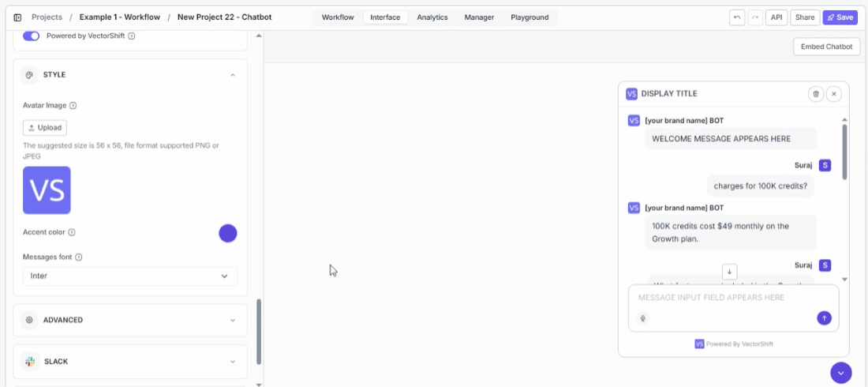The height and width of the screenshot is (387, 868).
Task: Click left panel scroll-down arrow
Action: [x=259, y=384]
